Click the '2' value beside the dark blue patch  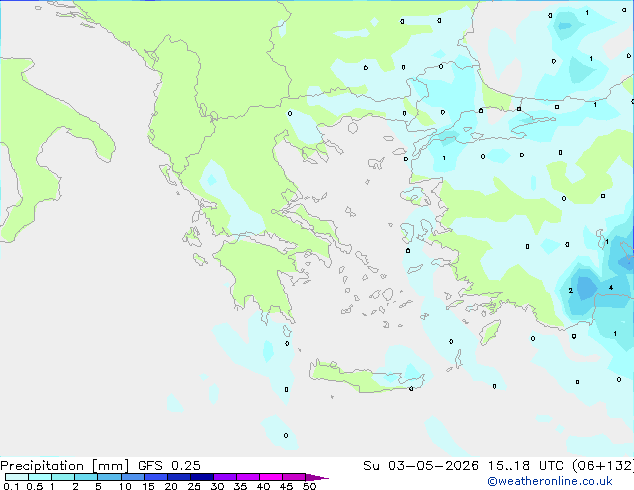[x=571, y=290]
